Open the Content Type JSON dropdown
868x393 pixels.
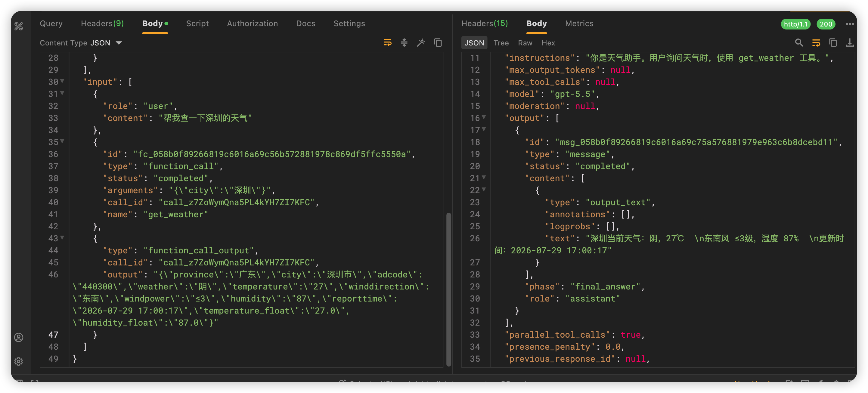click(81, 43)
